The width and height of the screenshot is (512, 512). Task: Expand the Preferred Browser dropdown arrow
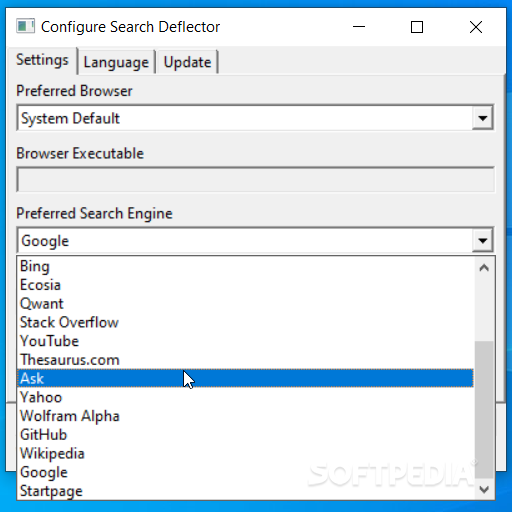coord(482,118)
